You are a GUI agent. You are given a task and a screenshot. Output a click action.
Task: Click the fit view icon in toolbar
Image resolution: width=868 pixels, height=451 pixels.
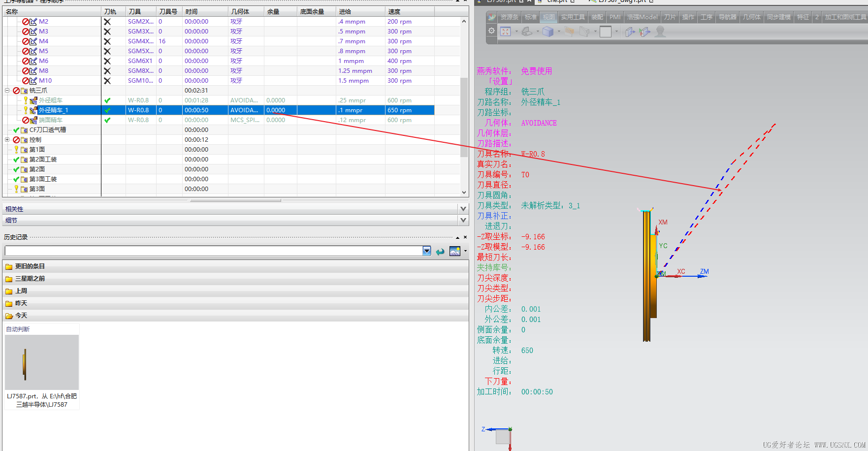pyautogui.click(x=506, y=32)
